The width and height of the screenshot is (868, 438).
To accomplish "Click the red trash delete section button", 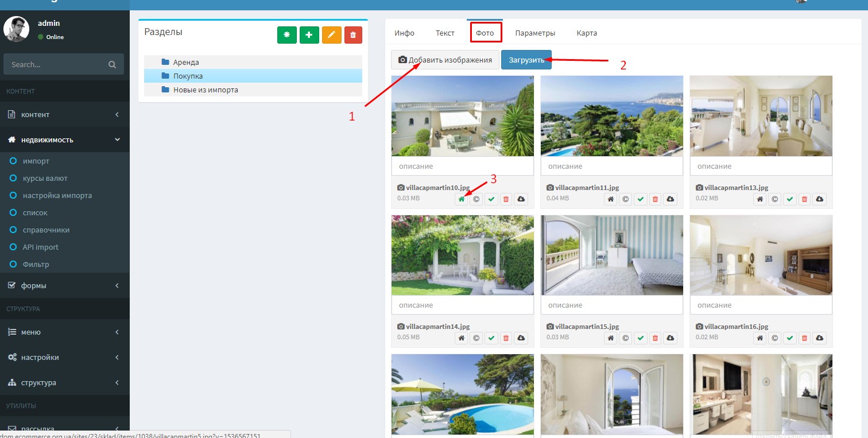I will (353, 35).
